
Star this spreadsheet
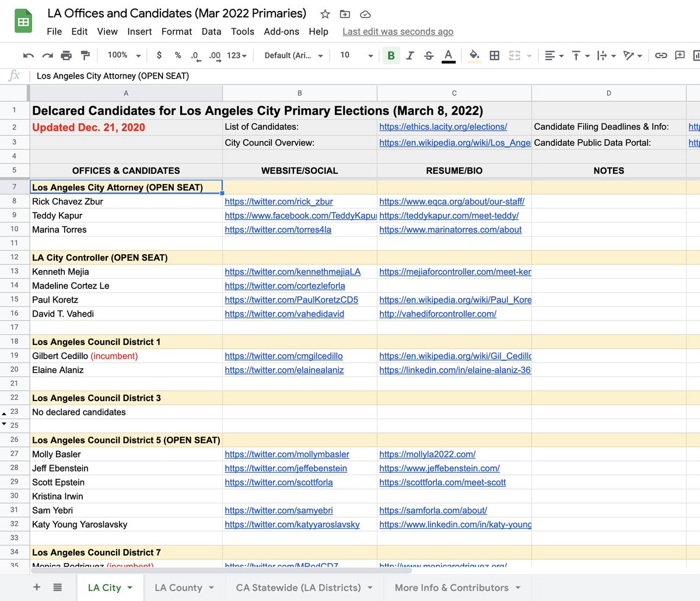[325, 14]
